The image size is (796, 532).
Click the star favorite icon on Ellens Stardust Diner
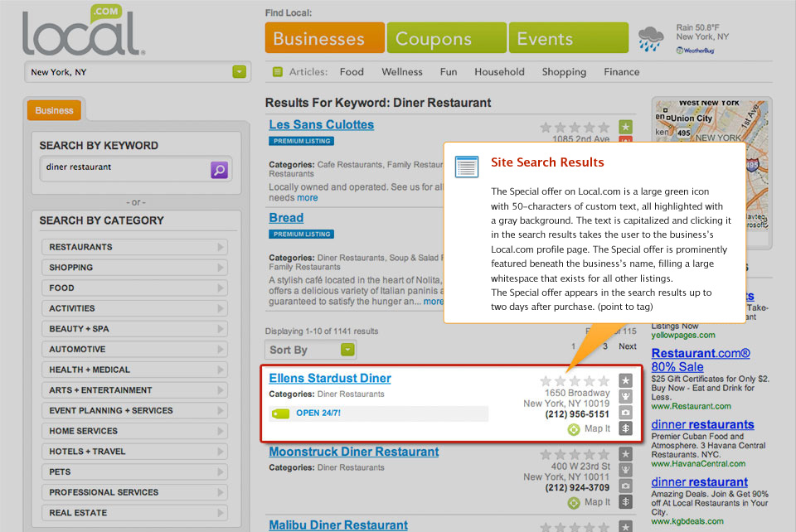[x=625, y=380]
